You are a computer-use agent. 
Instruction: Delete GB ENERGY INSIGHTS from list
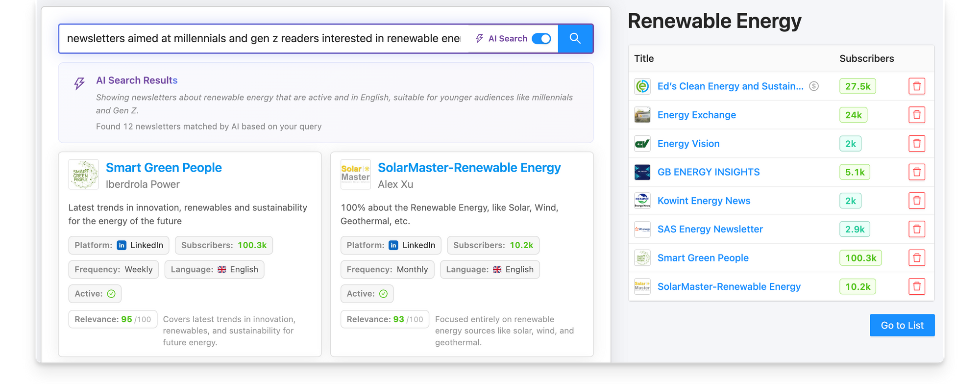click(x=917, y=172)
